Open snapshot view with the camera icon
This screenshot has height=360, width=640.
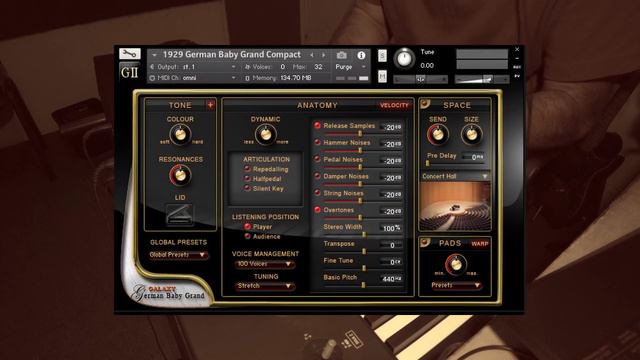coord(342,55)
